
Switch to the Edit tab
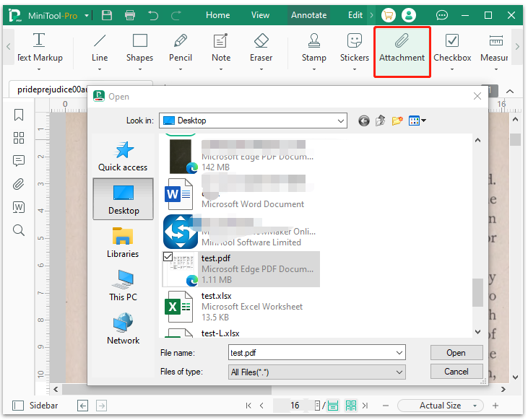click(355, 15)
